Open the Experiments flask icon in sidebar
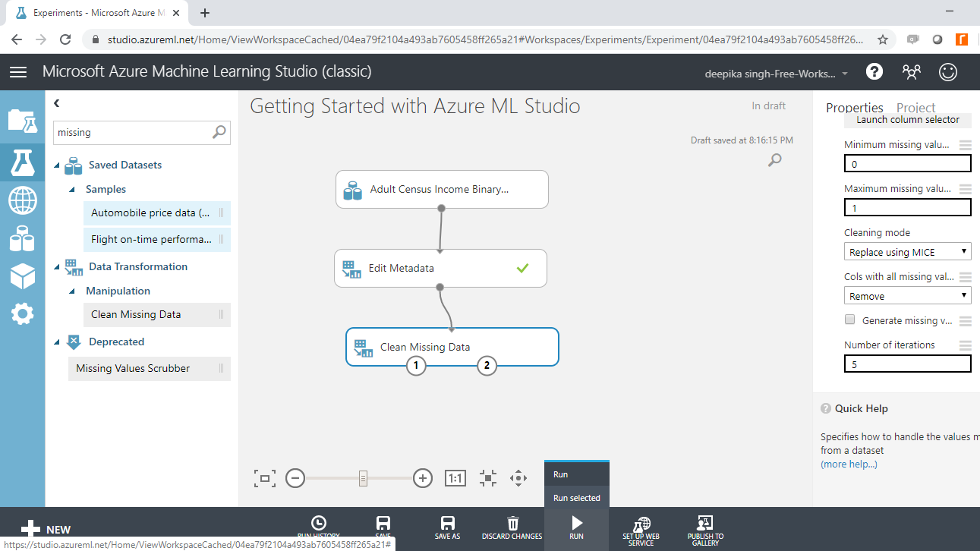 pyautogui.click(x=22, y=161)
